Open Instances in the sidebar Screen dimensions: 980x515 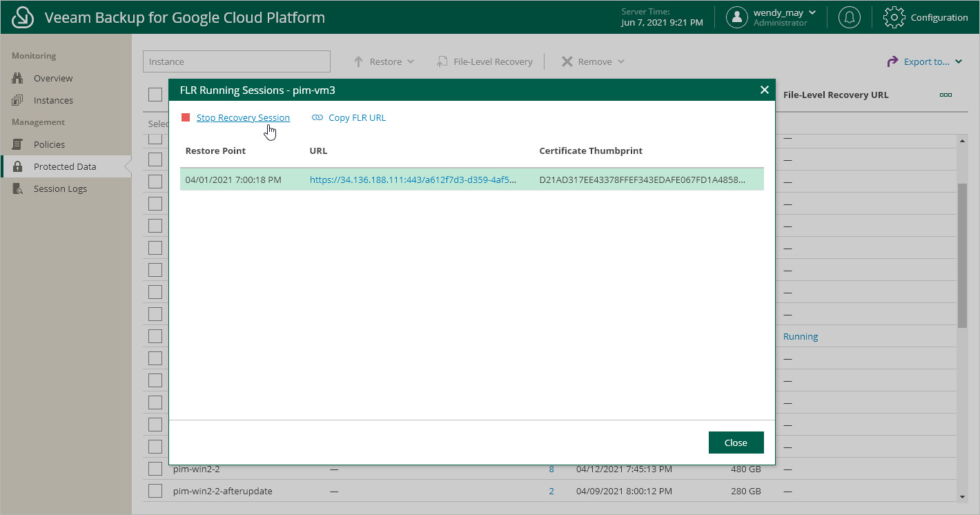(x=53, y=100)
